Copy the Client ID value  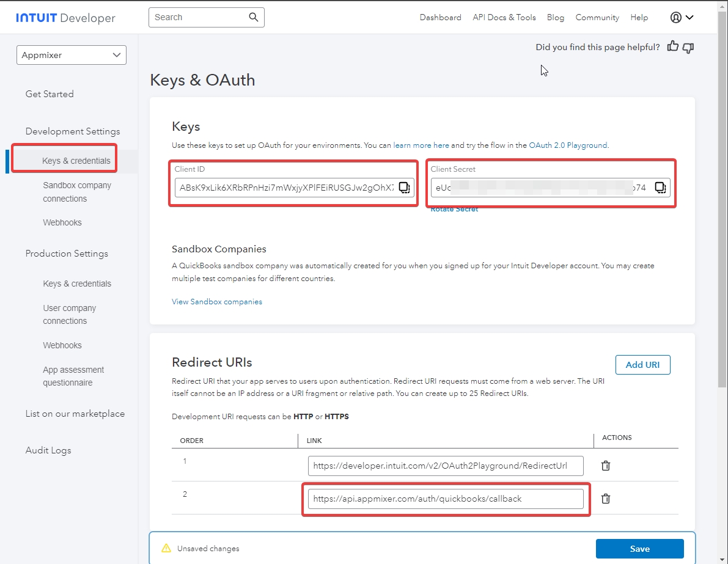pos(405,188)
